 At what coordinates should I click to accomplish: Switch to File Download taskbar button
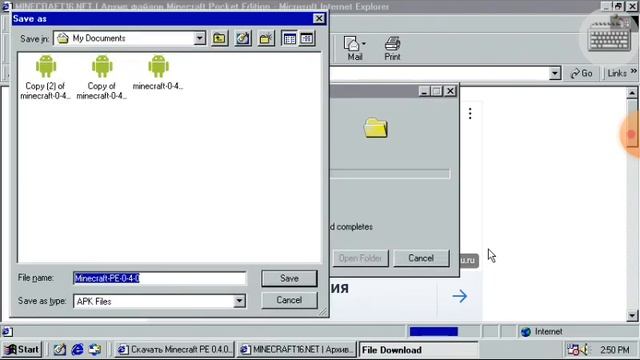pyautogui.click(x=418, y=350)
